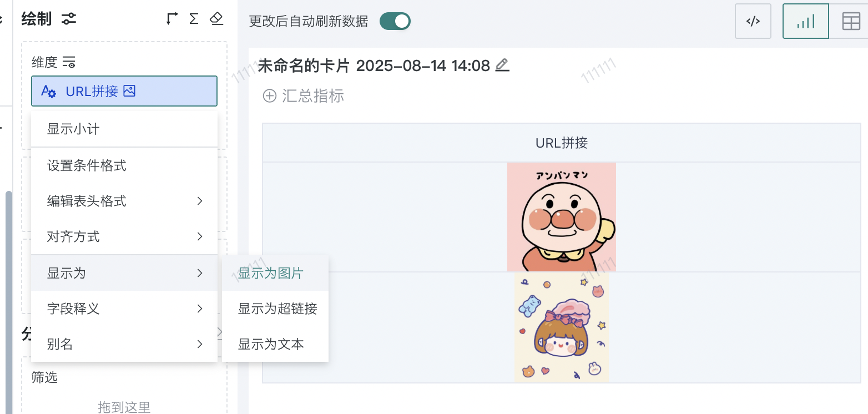Image resolution: width=868 pixels, height=414 pixels.
Task: Click the eraser clear icon
Action: click(x=216, y=19)
